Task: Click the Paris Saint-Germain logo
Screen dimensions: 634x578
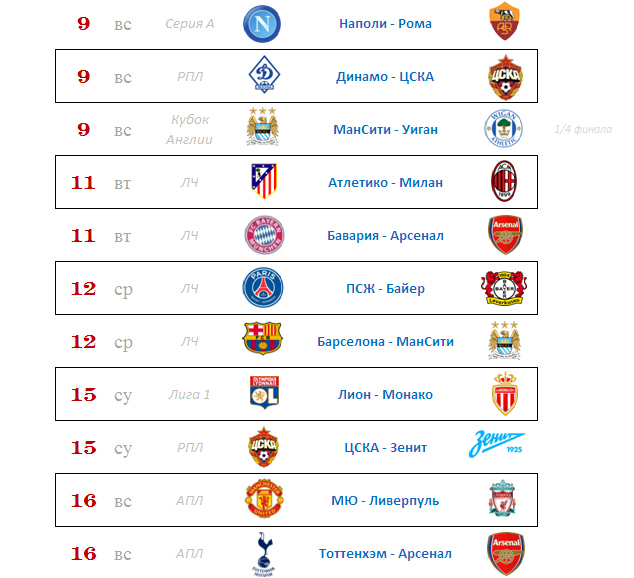Action: click(262, 288)
